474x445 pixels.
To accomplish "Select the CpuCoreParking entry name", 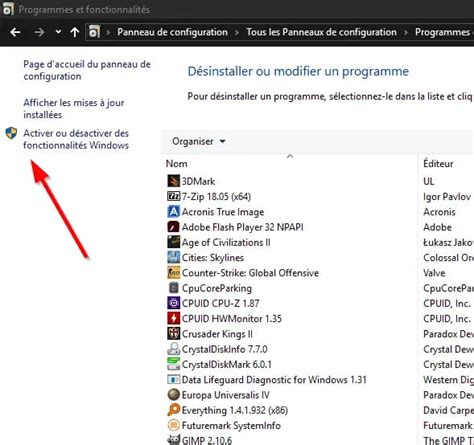I will point(217,288).
